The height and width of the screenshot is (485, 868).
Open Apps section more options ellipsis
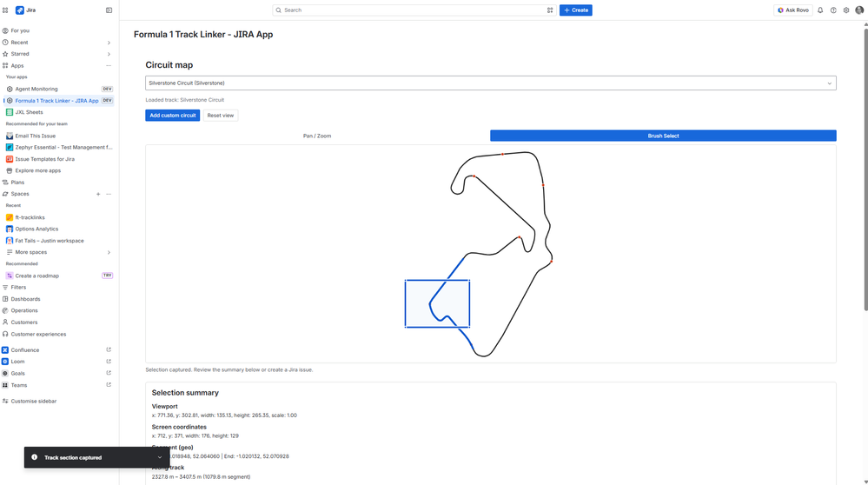(109, 65)
